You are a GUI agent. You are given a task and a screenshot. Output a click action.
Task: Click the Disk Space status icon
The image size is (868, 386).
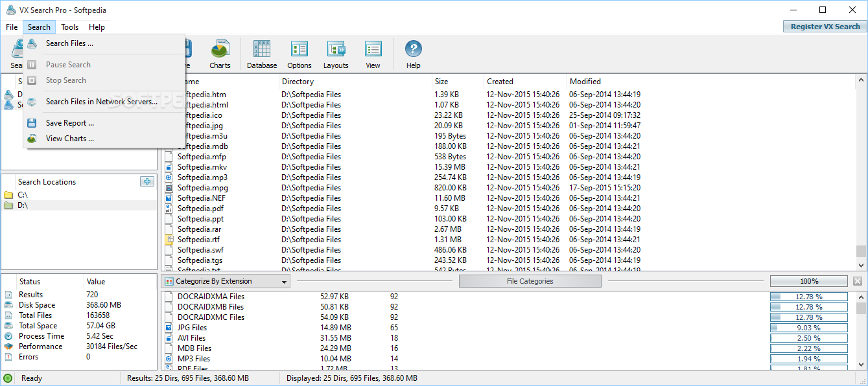[x=8, y=305]
